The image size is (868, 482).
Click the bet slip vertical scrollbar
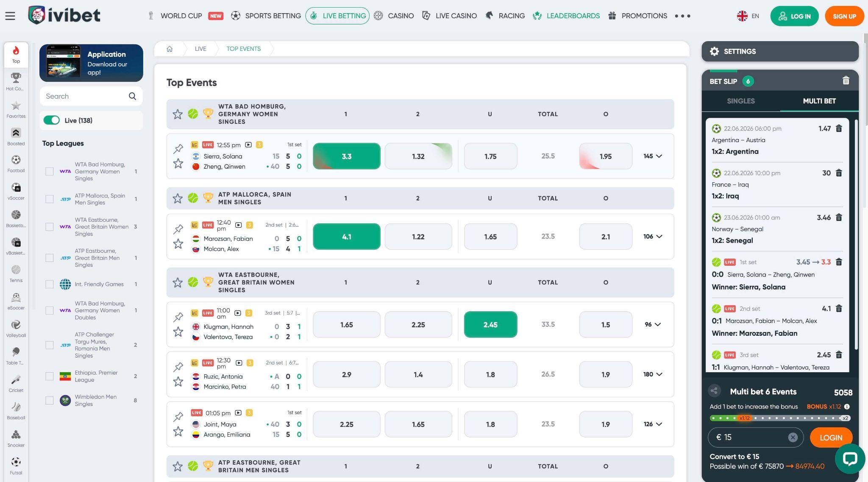(856, 234)
